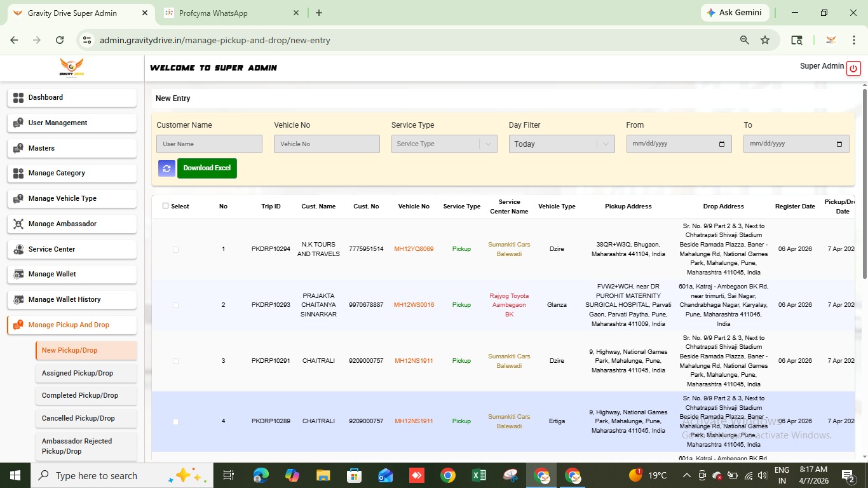Click the Gravity Drive logo
868x488 pixels.
(72, 67)
